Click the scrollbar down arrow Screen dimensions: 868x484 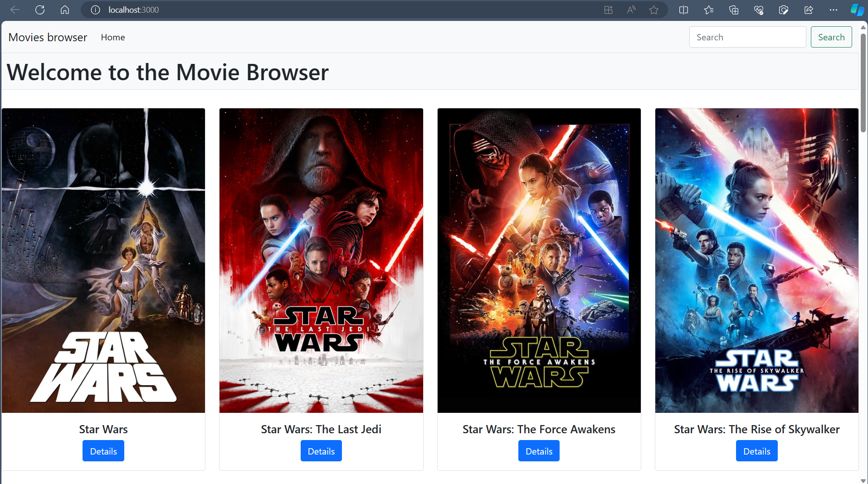tap(863, 480)
